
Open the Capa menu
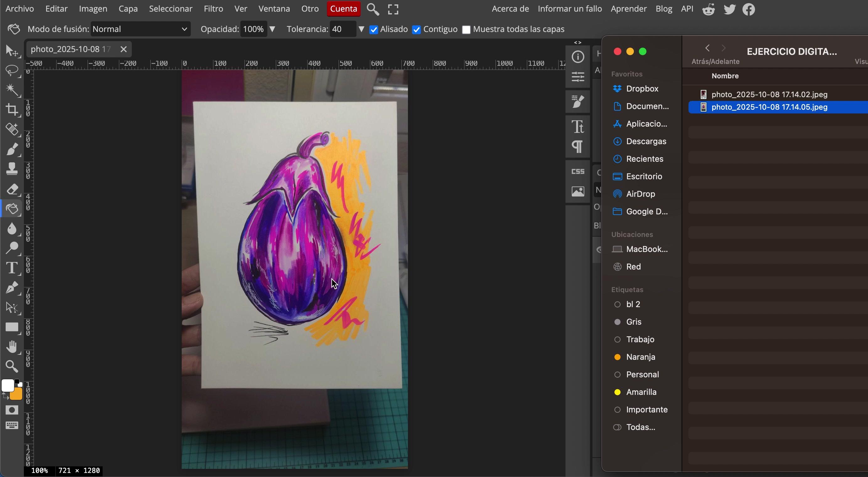tap(128, 9)
